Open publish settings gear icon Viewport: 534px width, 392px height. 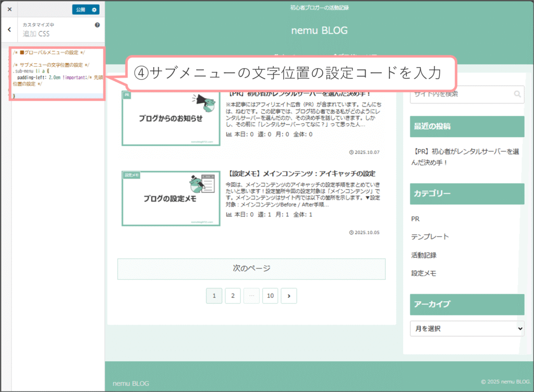tap(94, 9)
